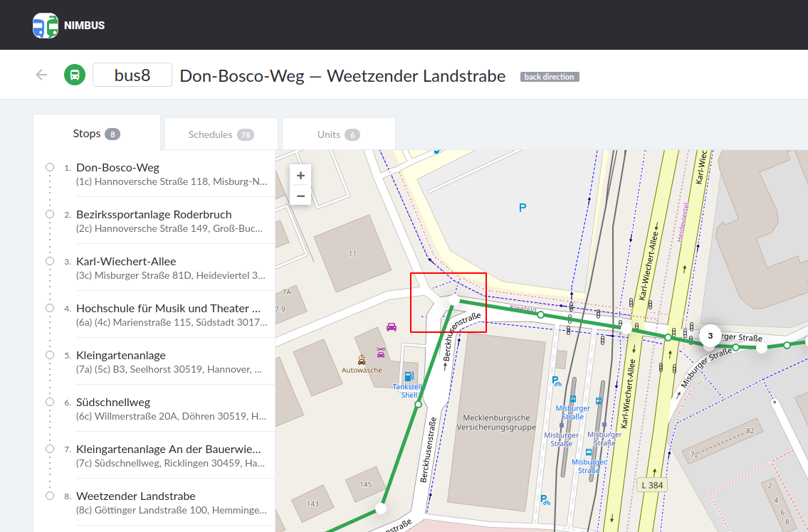Click stop marker number 3 on map
This screenshot has height=532, width=808.
point(710,335)
